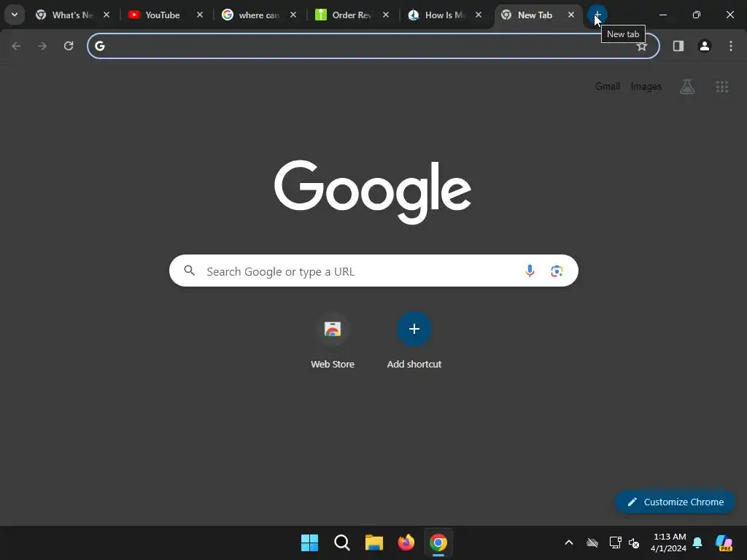This screenshot has height=560, width=747.
Task: Open the notifications bell
Action: coord(697,542)
